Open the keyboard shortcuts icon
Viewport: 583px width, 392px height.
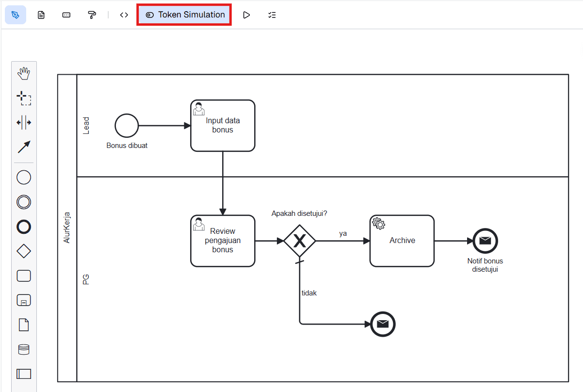(66, 15)
